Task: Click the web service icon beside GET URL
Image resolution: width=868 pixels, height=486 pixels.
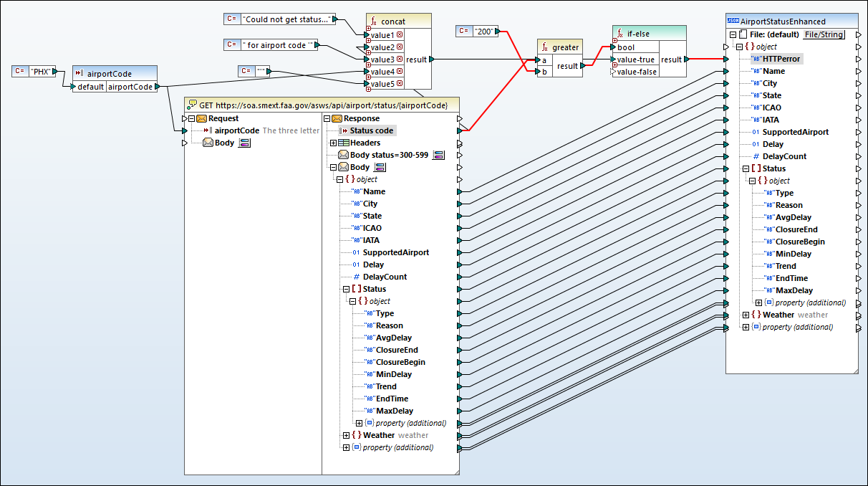Action: pyautogui.click(x=191, y=105)
